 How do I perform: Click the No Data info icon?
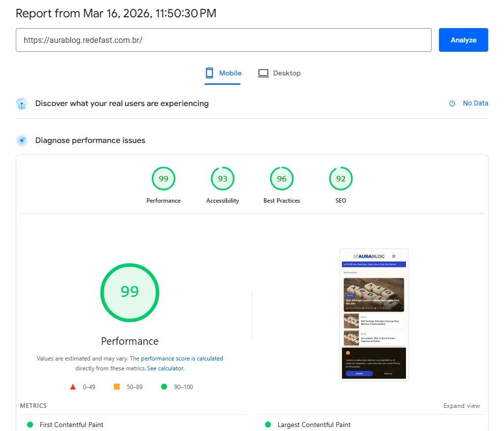coord(452,104)
